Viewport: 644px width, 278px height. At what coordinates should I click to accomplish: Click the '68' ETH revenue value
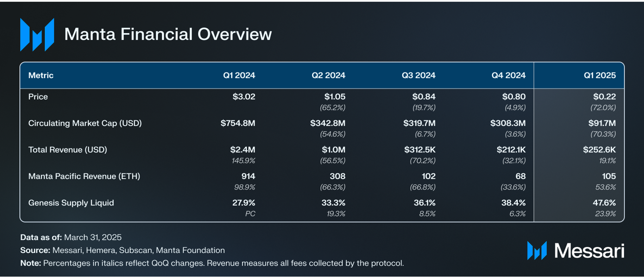click(520, 176)
